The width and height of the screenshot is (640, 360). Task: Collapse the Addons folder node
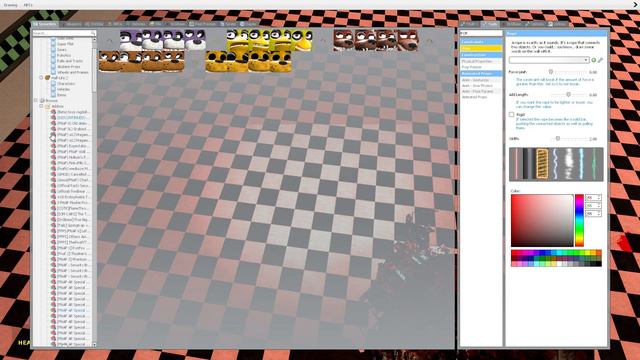click(x=41, y=106)
